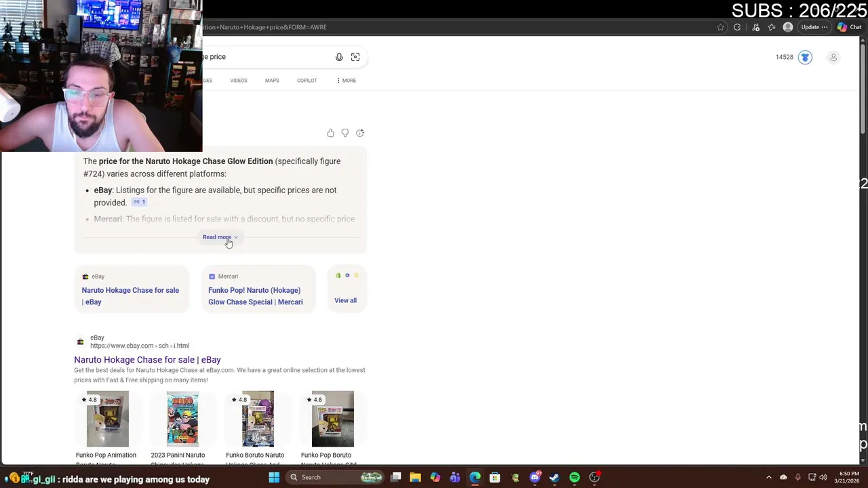This screenshot has width=868, height=488.
Task: Open Steam from the taskbar
Action: coord(555,477)
